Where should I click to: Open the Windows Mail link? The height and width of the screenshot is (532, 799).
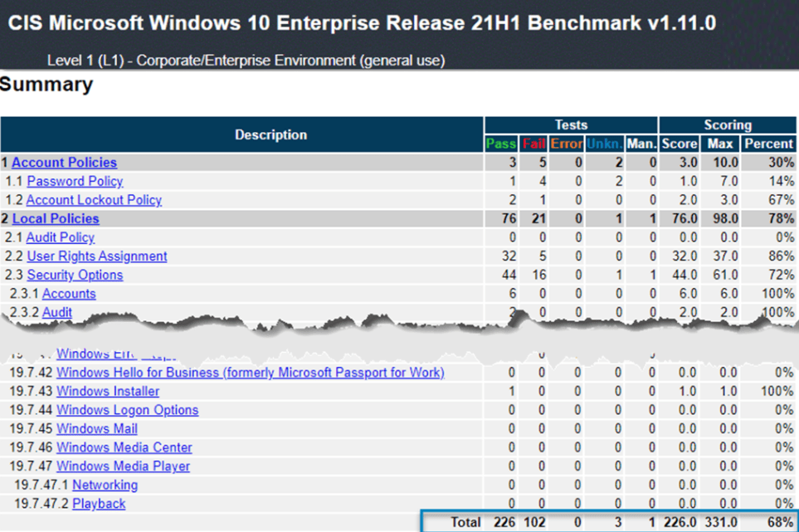click(97, 429)
